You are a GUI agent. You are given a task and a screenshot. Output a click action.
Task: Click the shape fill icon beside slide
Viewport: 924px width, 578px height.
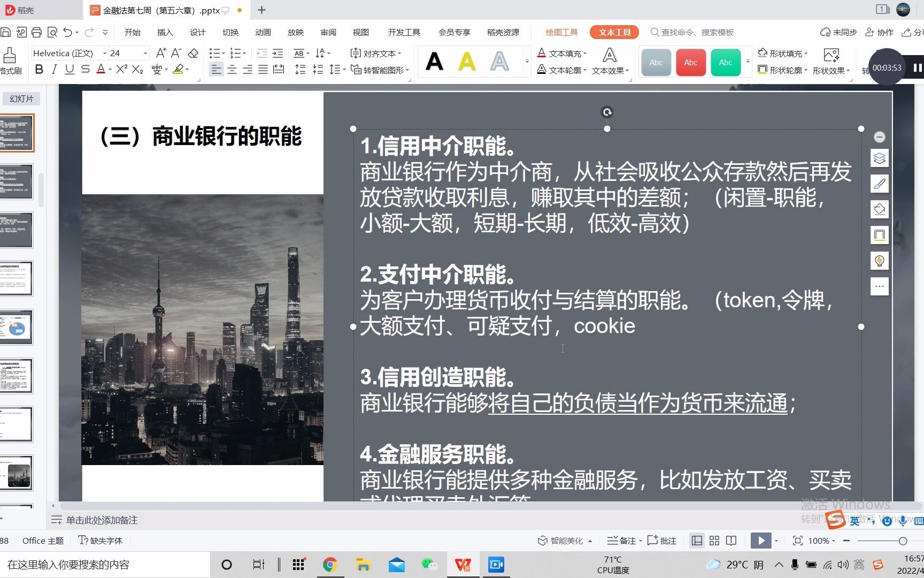880,209
